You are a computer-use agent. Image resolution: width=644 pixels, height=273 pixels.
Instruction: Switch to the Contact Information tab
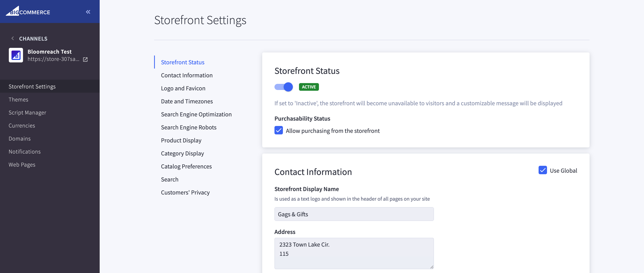click(x=186, y=75)
